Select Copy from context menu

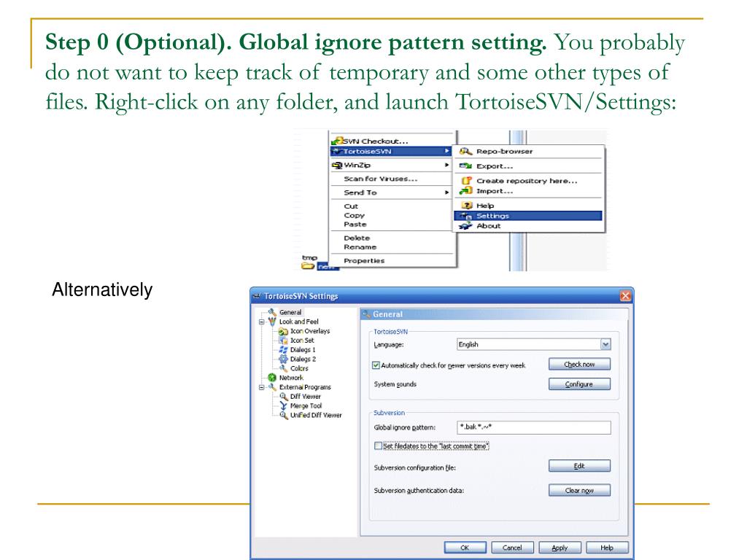(354, 215)
